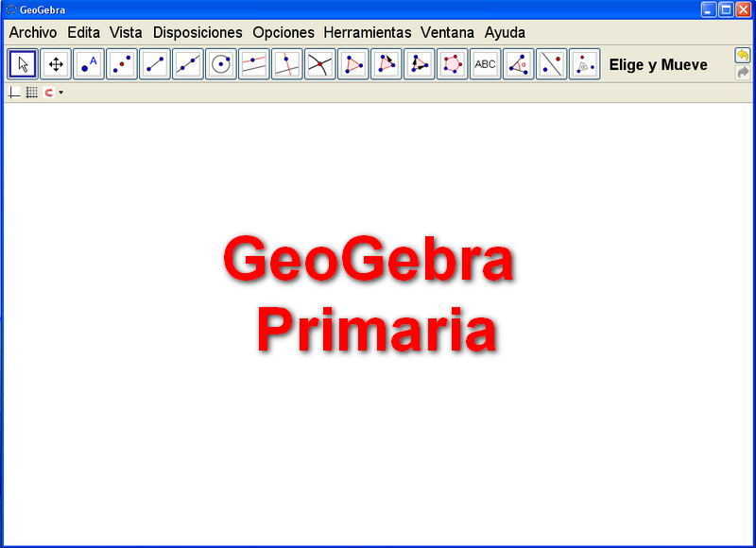756x548 pixels.
Task: Select the Parallel Line tool
Action: (x=254, y=64)
